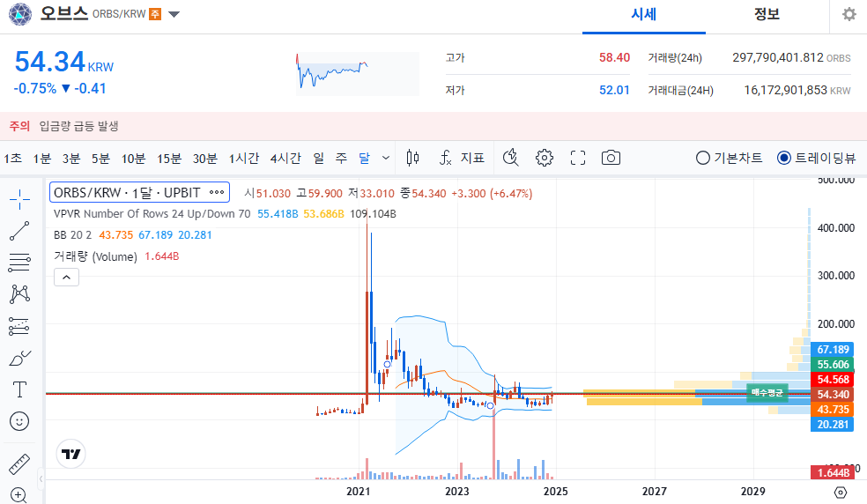Open the additional timeframe dropdown chevron
The width and height of the screenshot is (867, 504).
386,159
